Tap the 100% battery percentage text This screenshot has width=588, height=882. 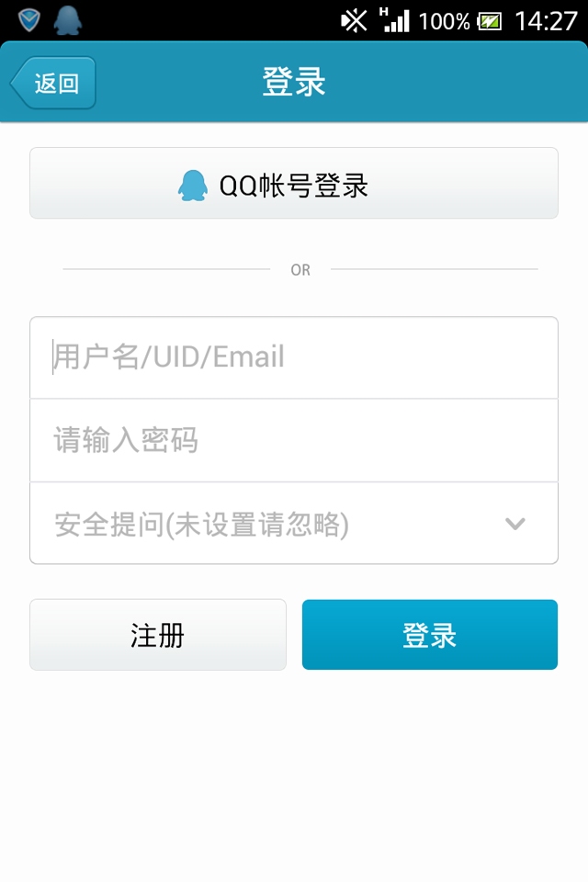(444, 22)
